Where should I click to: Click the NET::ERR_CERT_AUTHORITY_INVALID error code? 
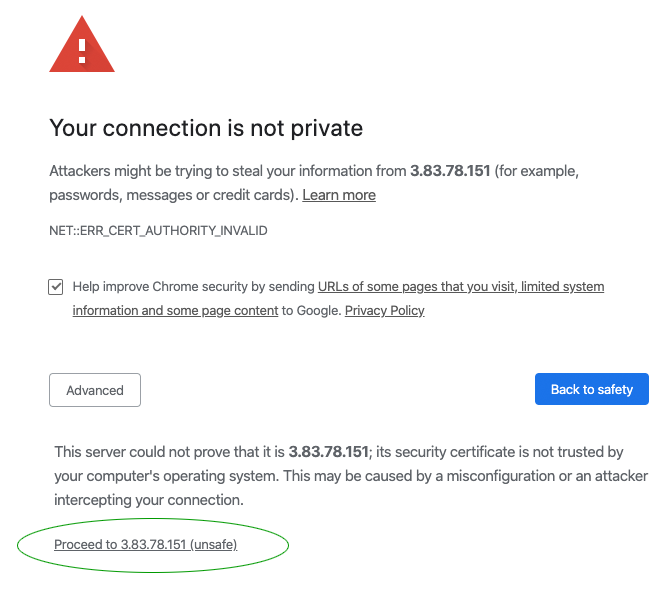click(158, 231)
